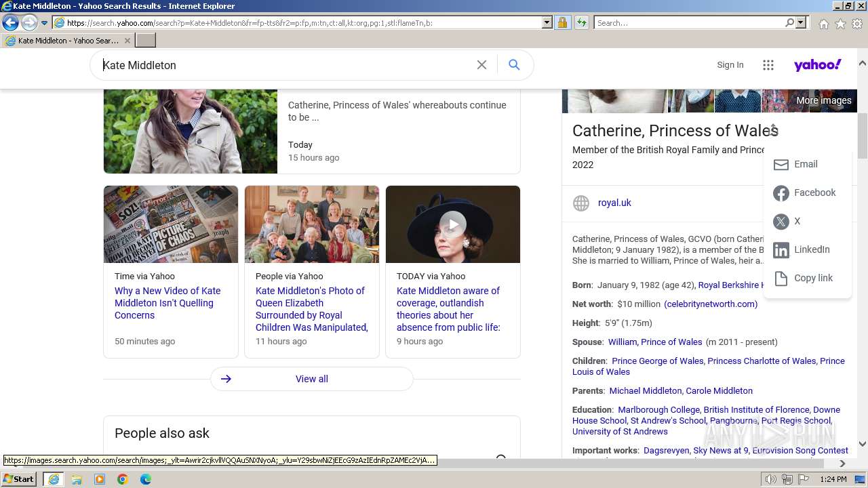Click the vertical scrollbar down arrow
The height and width of the screenshot is (488, 868).
pos(863,444)
